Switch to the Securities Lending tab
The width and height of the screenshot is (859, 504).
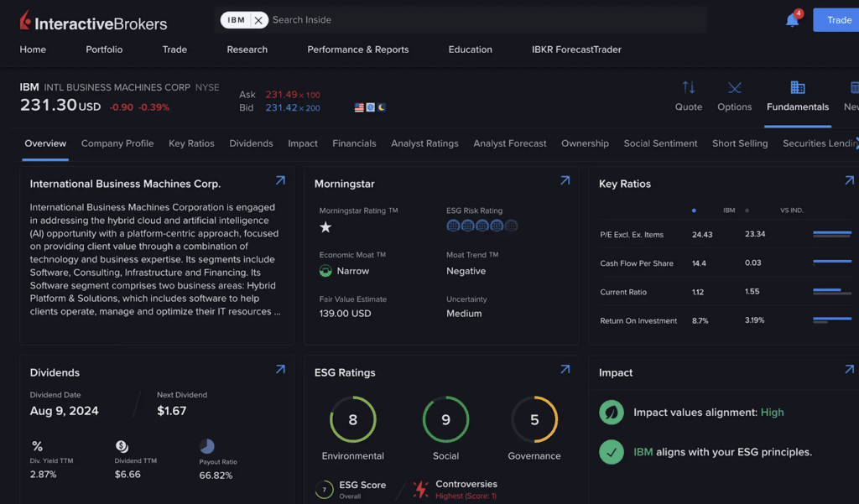820,143
